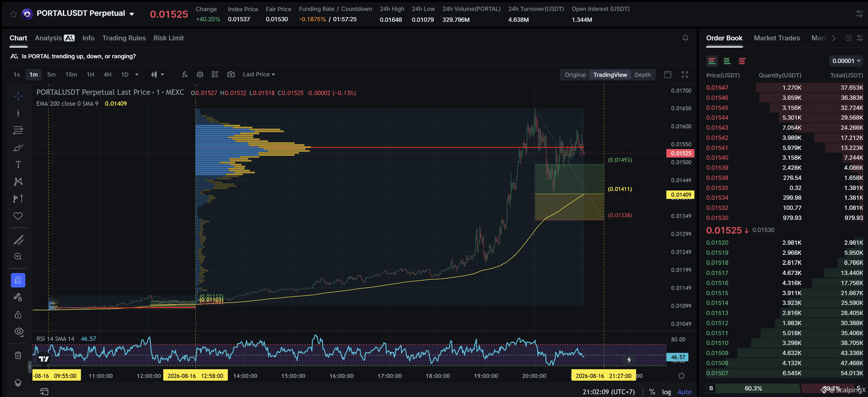
Task: Open the PORTALUSDT Perpetual pair dropdown
Action: (132, 14)
